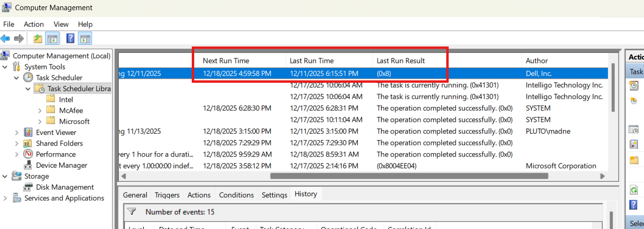644x229 pixels.
Task: Select the row with author Dell, Inc.
Action: click(363, 73)
